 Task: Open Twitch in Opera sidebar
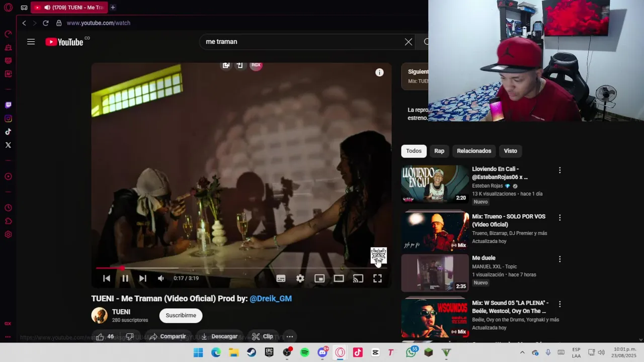[8, 105]
